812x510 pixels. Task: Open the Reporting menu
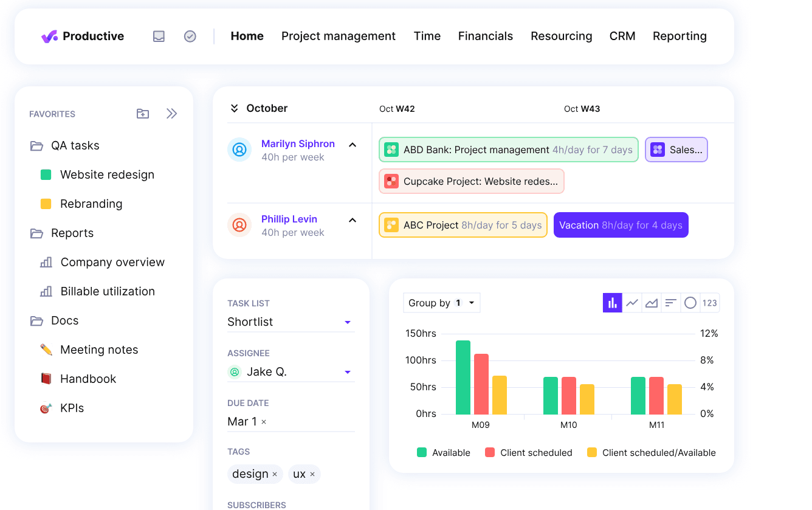point(680,36)
